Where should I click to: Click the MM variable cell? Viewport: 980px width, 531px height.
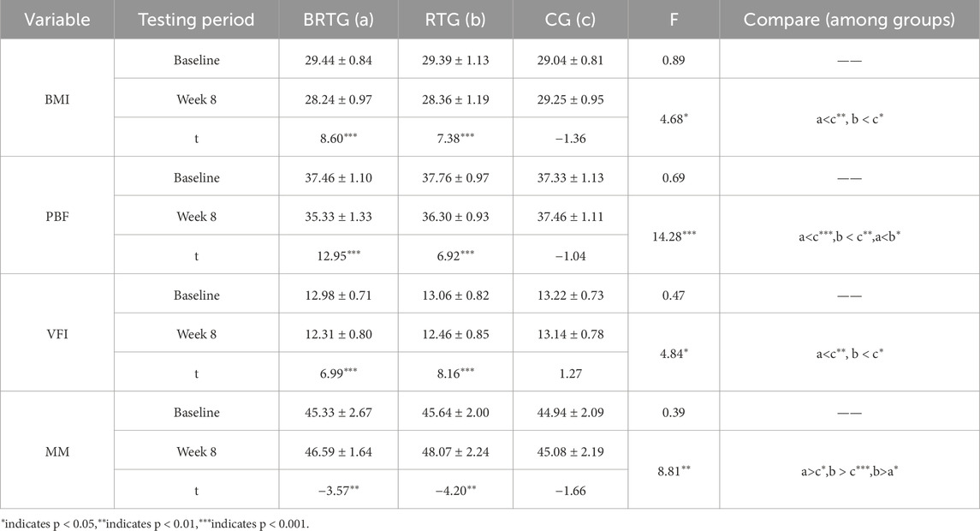[x=58, y=452]
